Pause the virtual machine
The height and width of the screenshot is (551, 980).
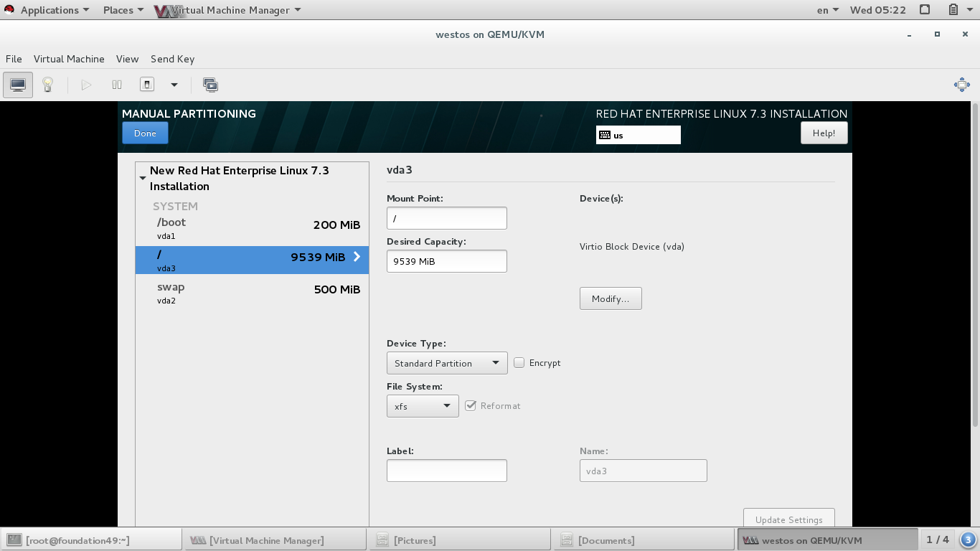(x=117, y=85)
